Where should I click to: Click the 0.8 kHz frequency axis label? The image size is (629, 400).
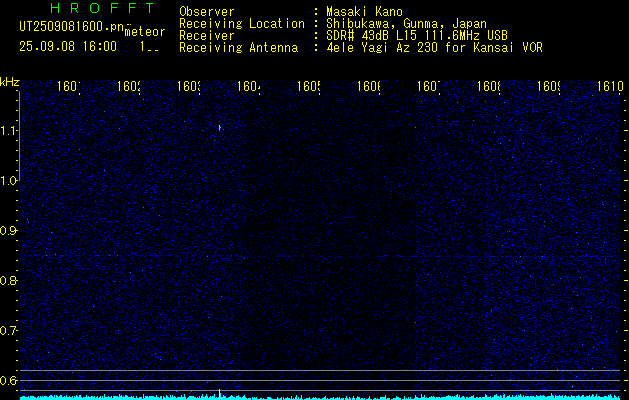8,280
